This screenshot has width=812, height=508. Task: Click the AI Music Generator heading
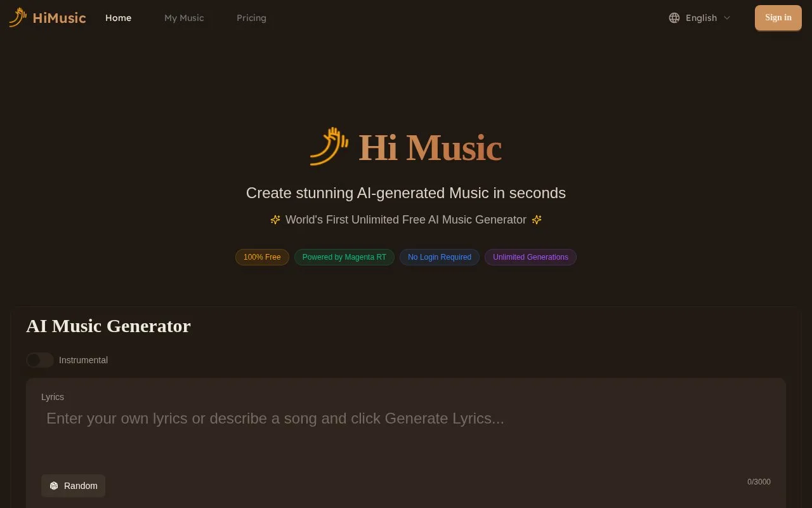click(108, 326)
